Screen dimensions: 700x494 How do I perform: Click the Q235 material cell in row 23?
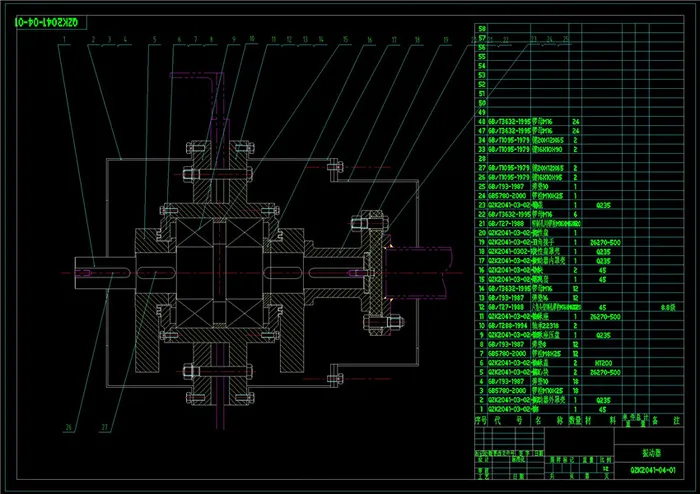[x=602, y=204]
